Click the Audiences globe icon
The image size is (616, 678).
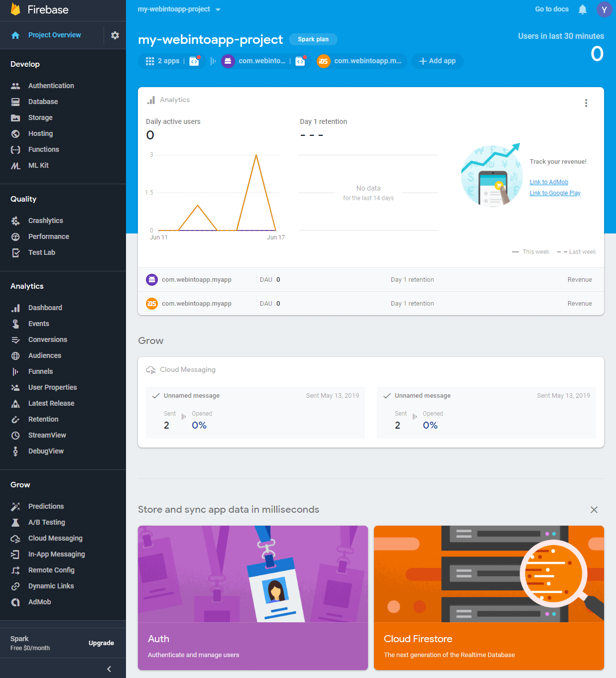15,355
